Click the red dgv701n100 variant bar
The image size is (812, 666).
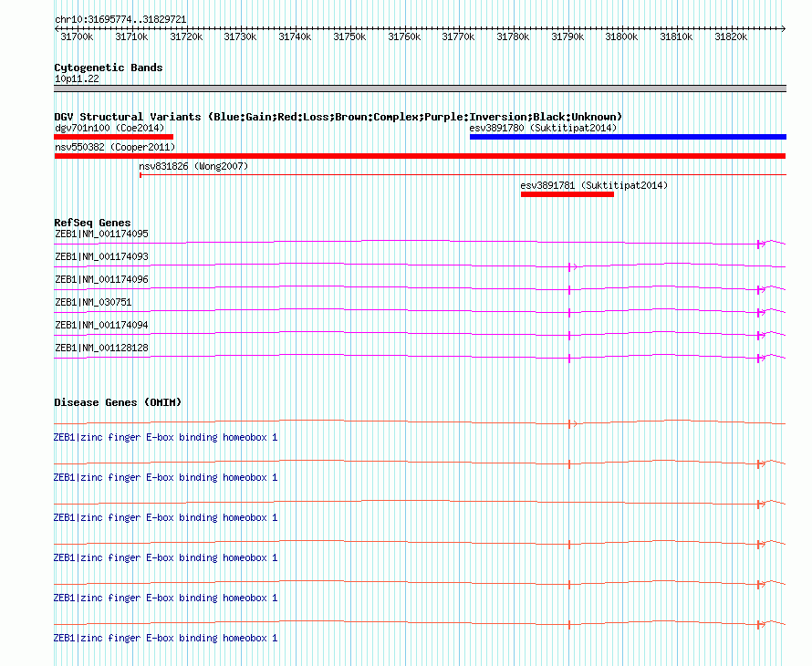tap(113, 137)
